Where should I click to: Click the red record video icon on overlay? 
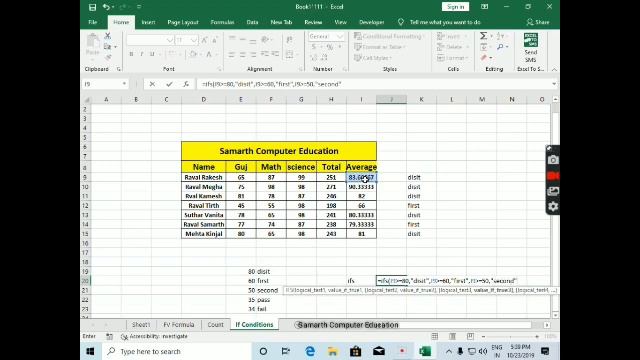click(x=553, y=176)
